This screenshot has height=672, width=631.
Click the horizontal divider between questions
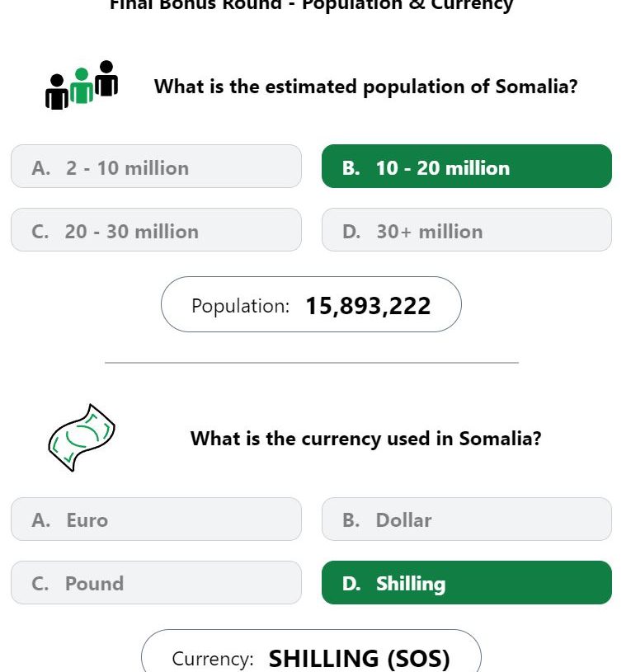[x=312, y=363]
